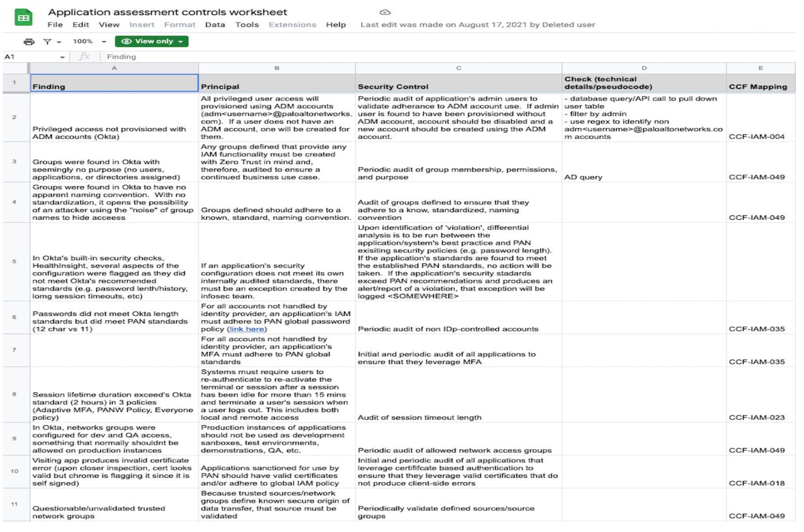
Task: Click the name box showing A1
Action: (x=31, y=57)
